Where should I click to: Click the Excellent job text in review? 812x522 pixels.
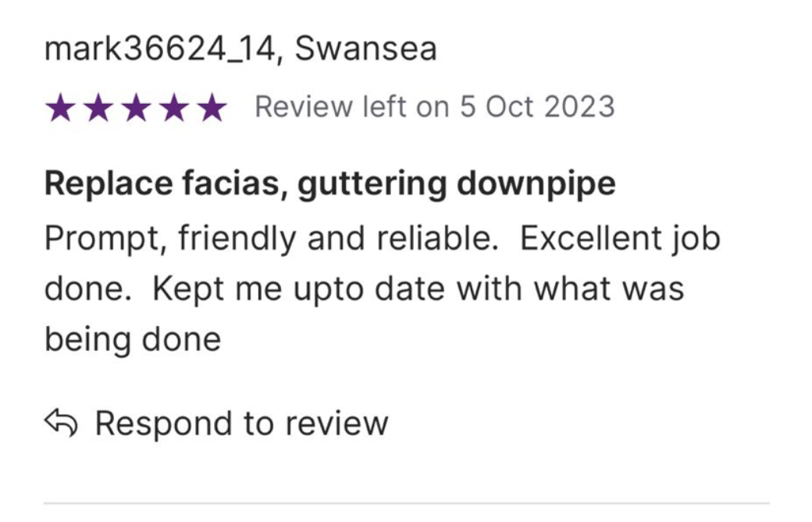tap(620, 239)
